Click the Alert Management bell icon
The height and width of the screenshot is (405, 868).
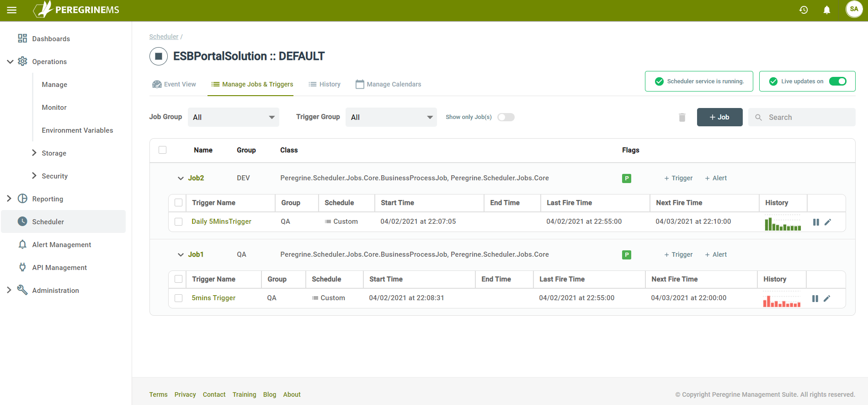pyautogui.click(x=22, y=244)
